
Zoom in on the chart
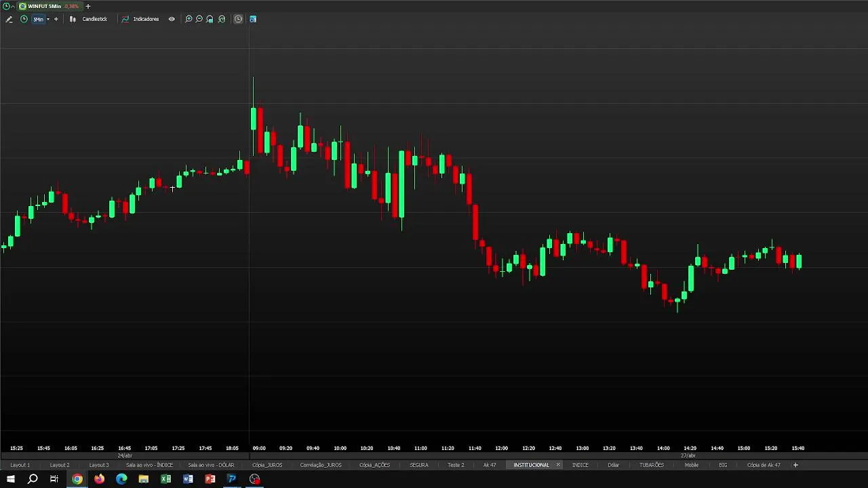pyautogui.click(x=189, y=19)
